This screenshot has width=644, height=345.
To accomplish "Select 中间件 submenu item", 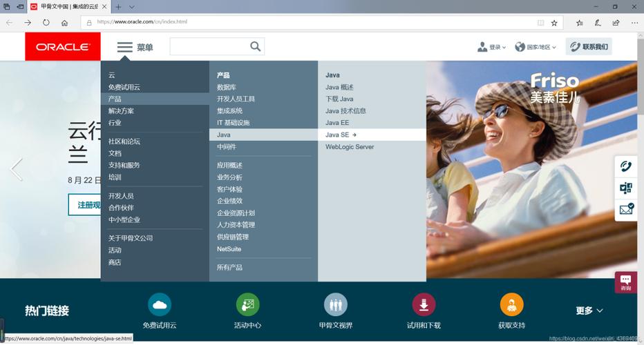I will 227,146.
